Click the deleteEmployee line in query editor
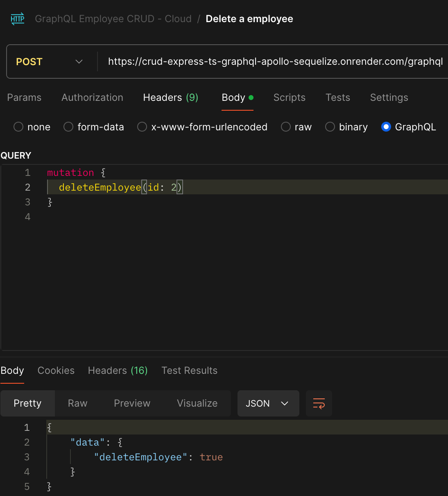This screenshot has width=448, height=496. click(247, 187)
